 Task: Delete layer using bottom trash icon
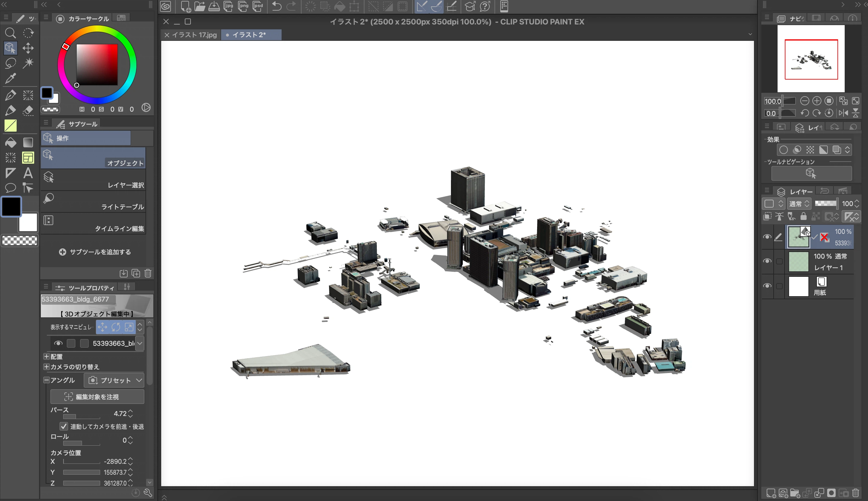(856, 493)
